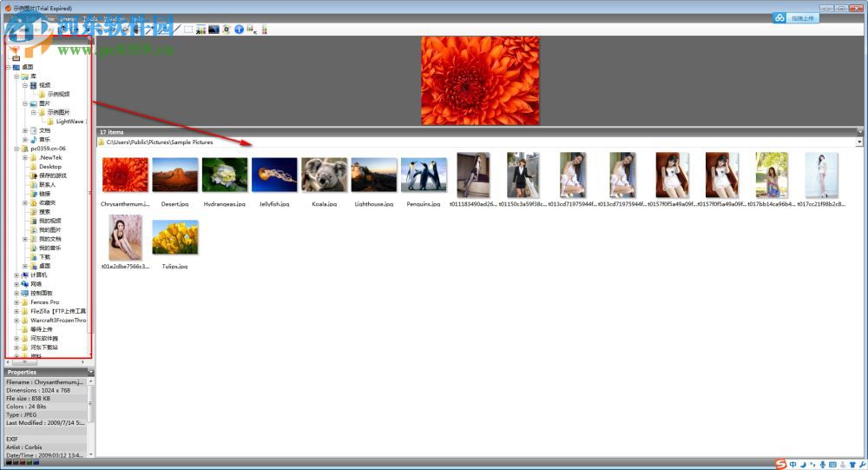
Task: Click the 中 Chinese input mode indicator
Action: (793, 465)
